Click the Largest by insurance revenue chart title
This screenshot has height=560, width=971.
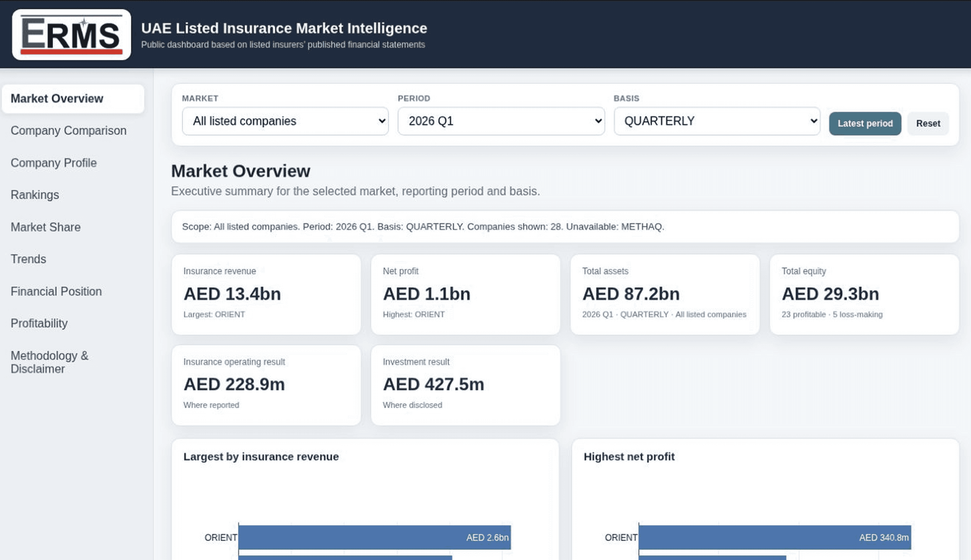[x=261, y=456]
